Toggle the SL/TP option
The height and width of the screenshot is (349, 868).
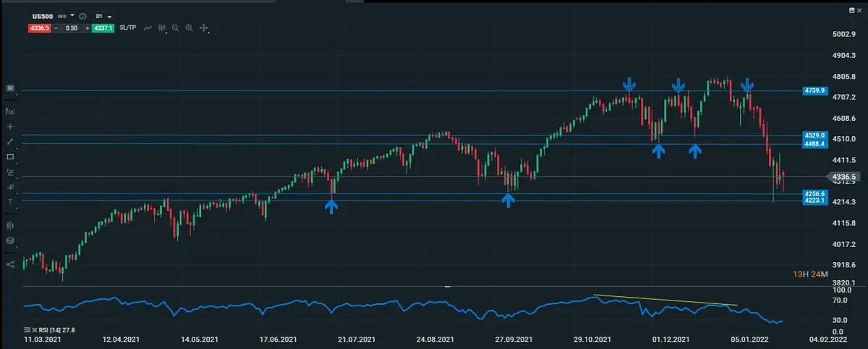(x=129, y=28)
